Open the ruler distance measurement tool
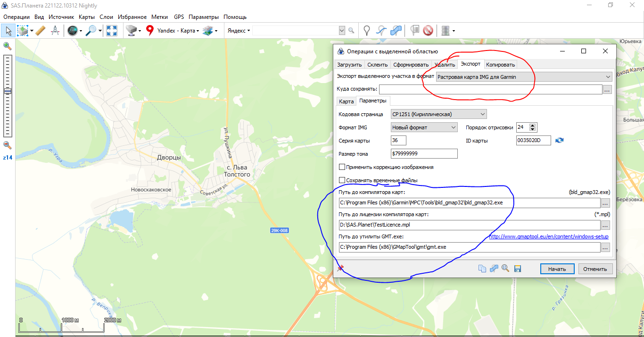The image size is (644, 337). [40, 31]
